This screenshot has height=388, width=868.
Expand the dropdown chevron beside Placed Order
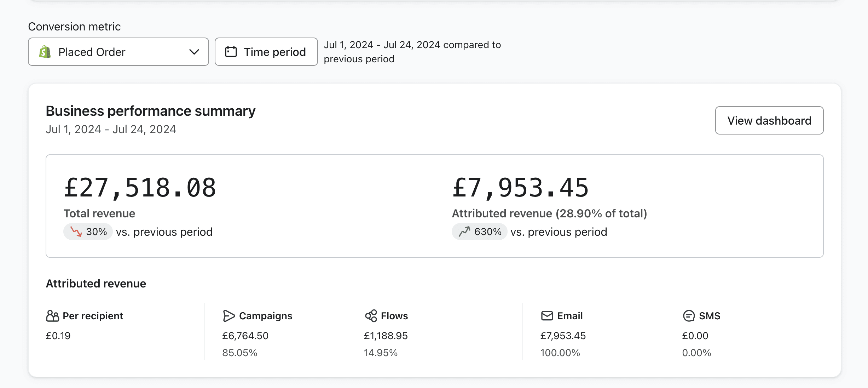point(194,52)
